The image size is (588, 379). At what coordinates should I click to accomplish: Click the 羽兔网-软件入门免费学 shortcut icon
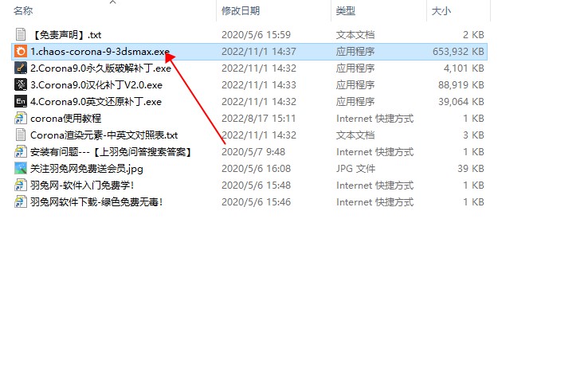(21, 186)
